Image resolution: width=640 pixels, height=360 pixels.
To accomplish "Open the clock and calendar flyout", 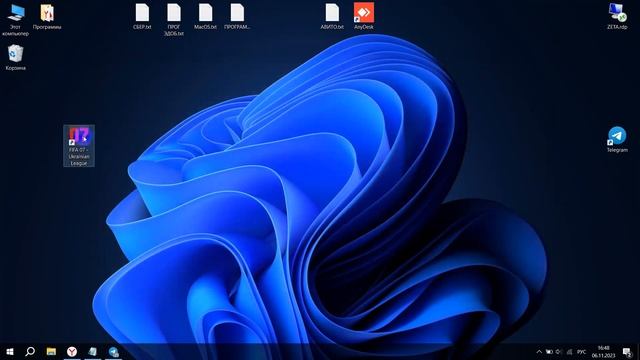I will (x=603, y=352).
